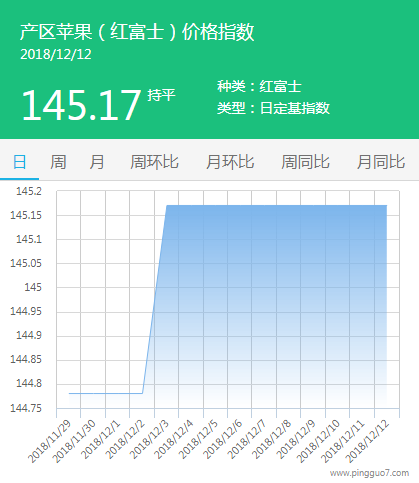Click the 145.15 y-axis label
The height and width of the screenshot is (483, 419).
pos(26,215)
